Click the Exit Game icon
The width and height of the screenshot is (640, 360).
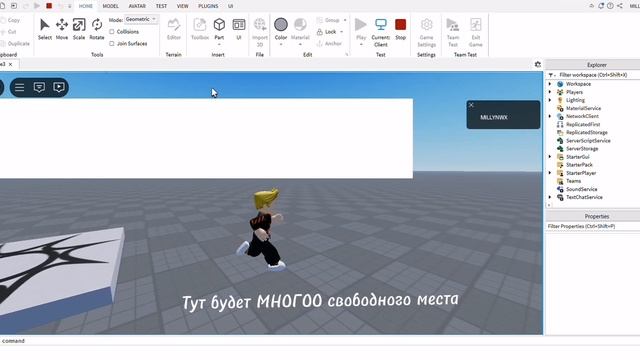(476, 24)
